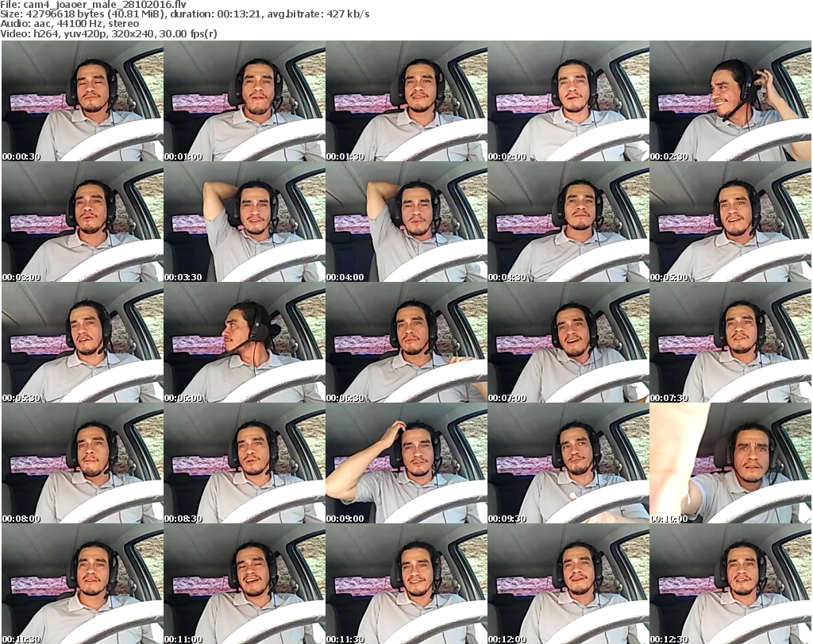Pick the final thumbnail at 00:12:30

click(x=730, y=584)
